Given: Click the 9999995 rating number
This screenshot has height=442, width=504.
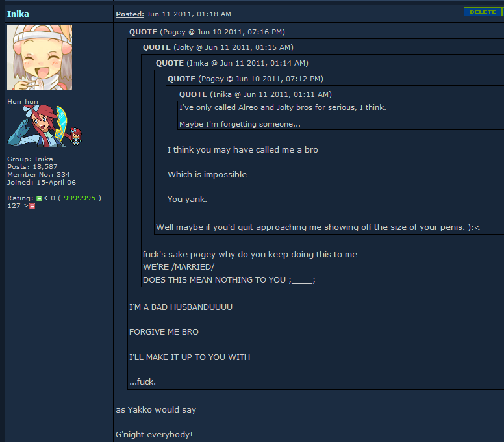Looking at the screenshot, I should 79,198.
